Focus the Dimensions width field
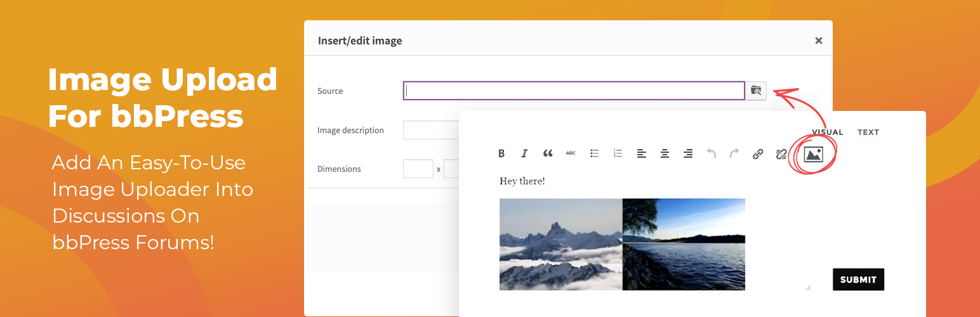This screenshot has width=980, height=317. coord(418,169)
